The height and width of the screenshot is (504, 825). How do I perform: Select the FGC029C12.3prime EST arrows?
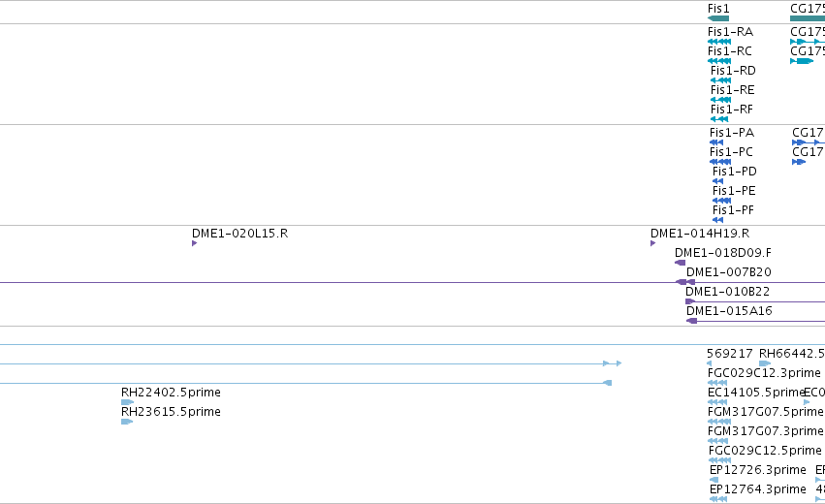point(718,383)
